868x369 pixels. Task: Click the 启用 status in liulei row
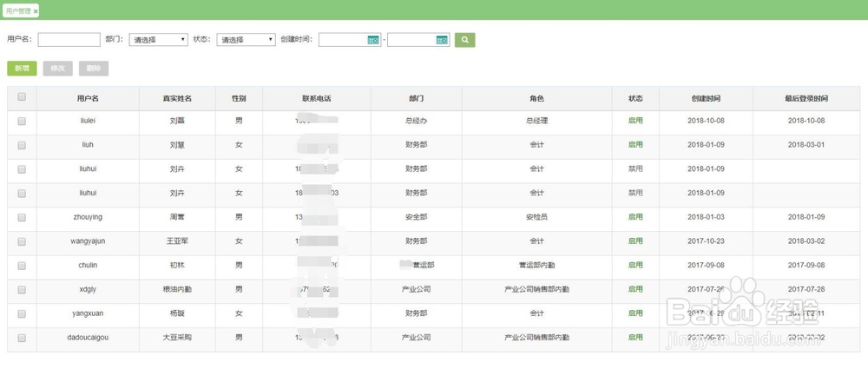pyautogui.click(x=635, y=121)
